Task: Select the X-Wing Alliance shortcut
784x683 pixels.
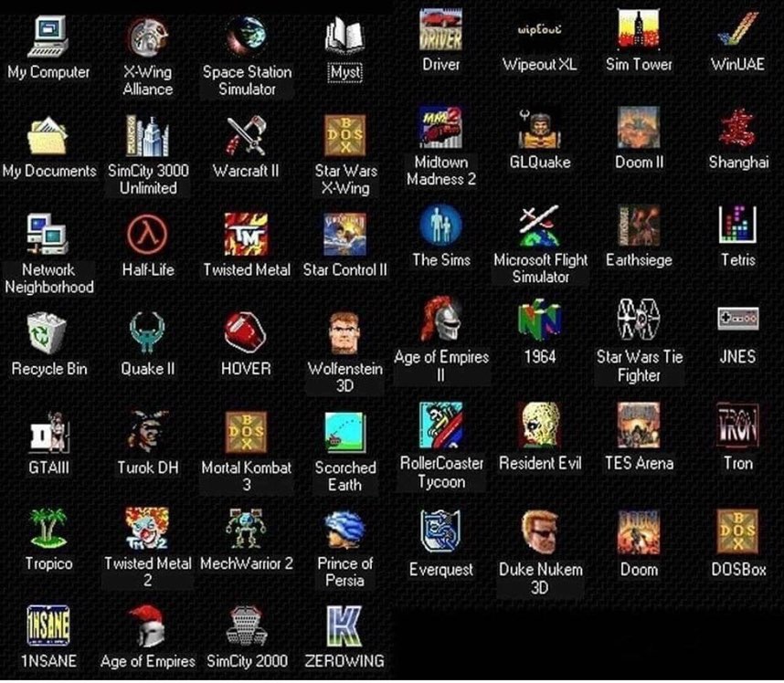Action: coord(147,36)
